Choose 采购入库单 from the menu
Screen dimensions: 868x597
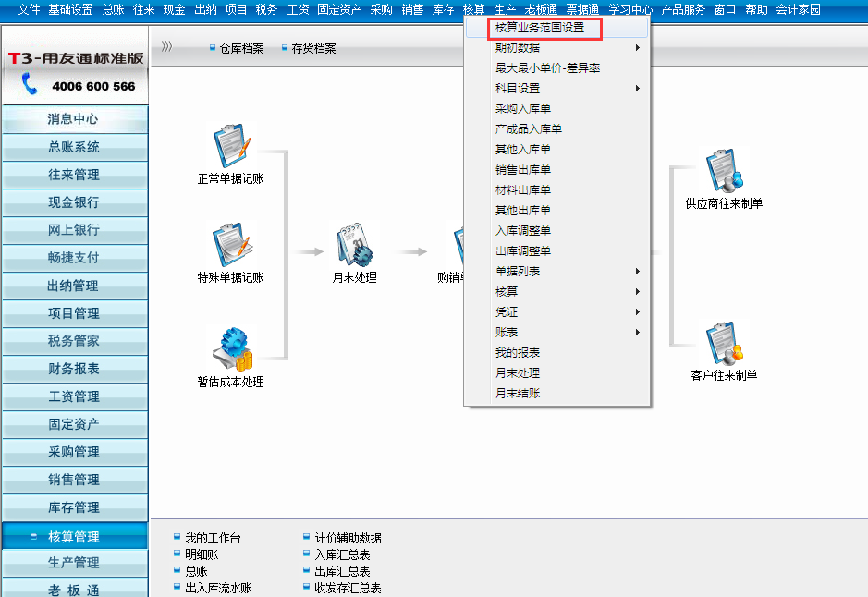click(x=556, y=108)
